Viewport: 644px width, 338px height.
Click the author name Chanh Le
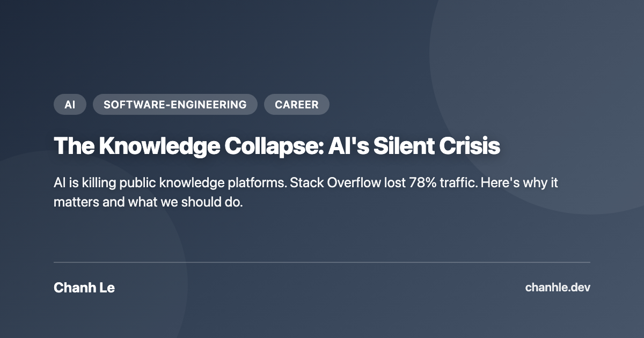[x=84, y=288]
